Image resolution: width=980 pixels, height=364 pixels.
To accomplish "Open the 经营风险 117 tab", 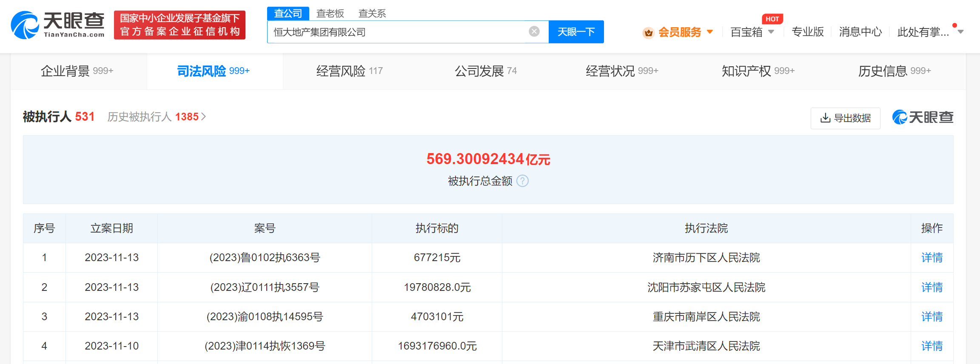I will pos(349,71).
